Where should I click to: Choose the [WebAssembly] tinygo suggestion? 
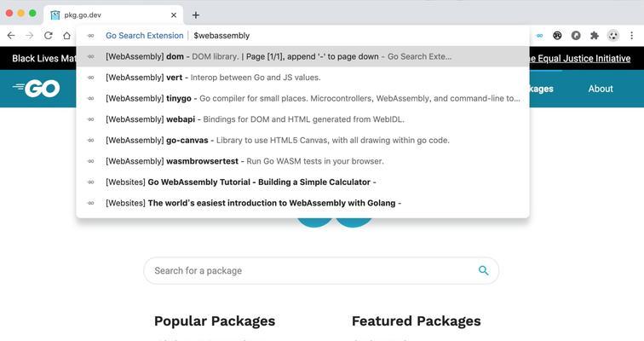[302, 99]
